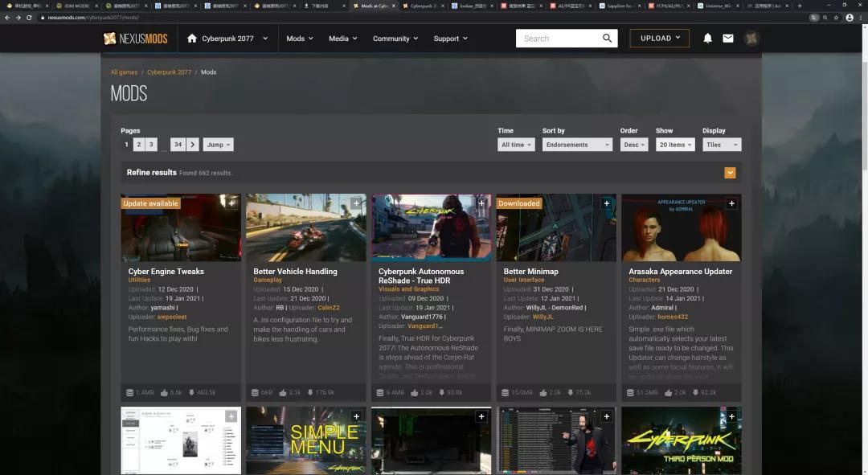This screenshot has height=475, width=868.
Task: Open browser profile icon
Action: click(x=850, y=18)
